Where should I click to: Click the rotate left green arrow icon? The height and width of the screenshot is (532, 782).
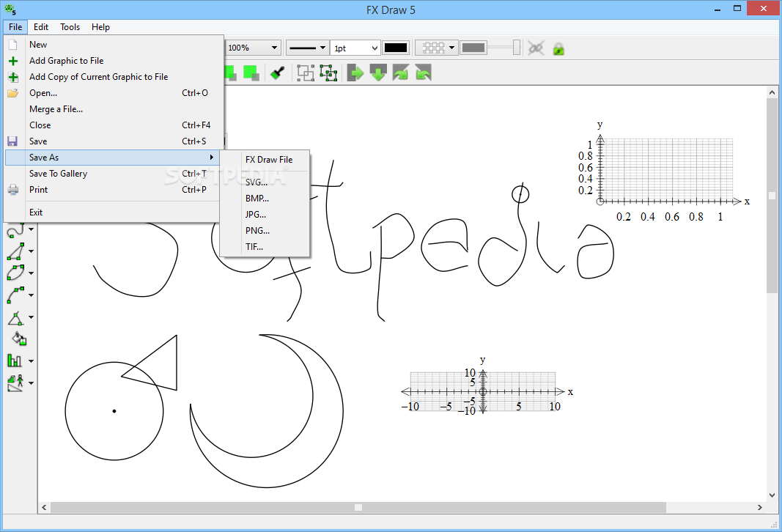point(423,73)
